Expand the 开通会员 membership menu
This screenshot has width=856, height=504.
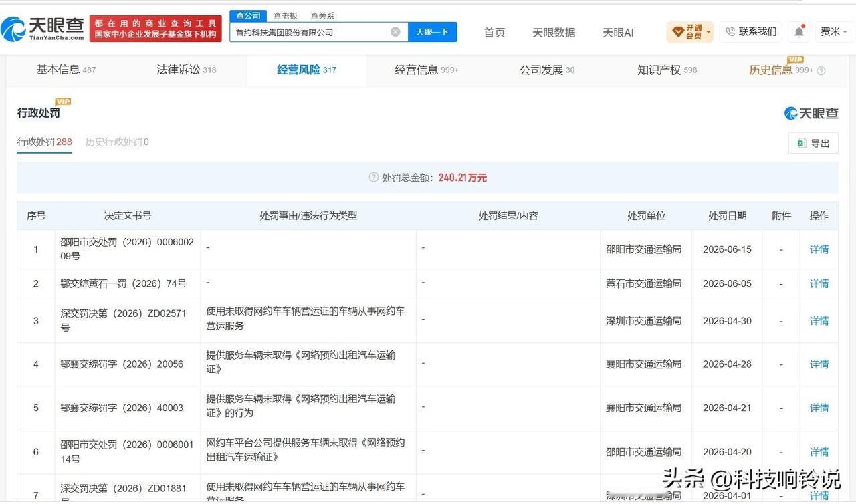coord(689,31)
